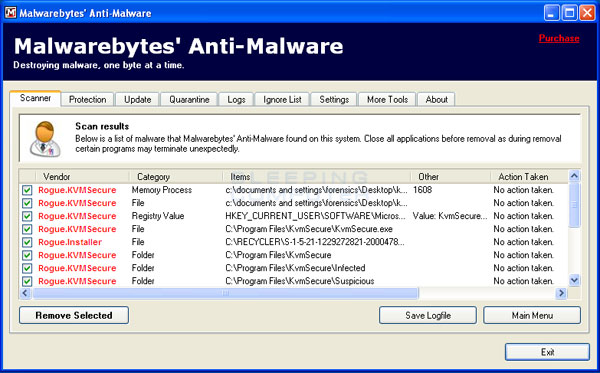The width and height of the screenshot is (600, 373).
Task: Click the scroll down arrow in results list
Action: tap(574, 280)
